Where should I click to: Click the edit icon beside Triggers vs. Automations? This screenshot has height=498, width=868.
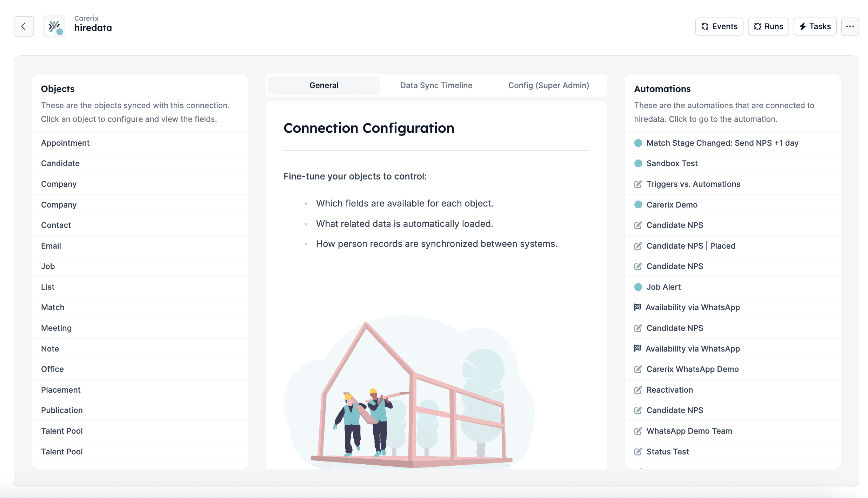pos(638,184)
